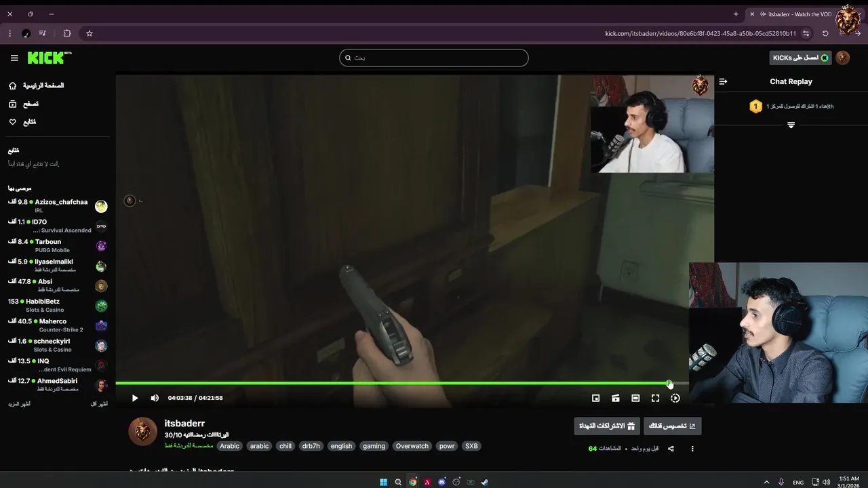
Task: Select the chill tag
Action: tap(285, 446)
